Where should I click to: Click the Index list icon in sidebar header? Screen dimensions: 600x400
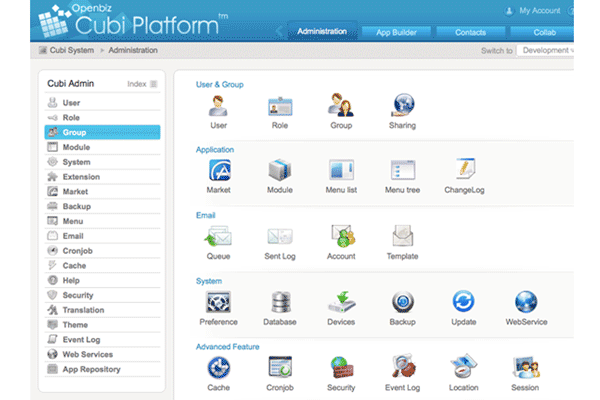153,84
